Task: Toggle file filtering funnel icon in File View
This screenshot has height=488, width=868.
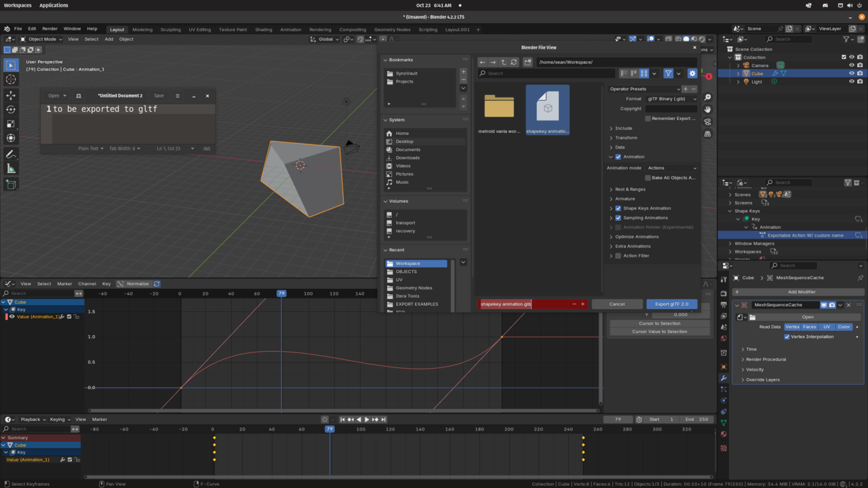Action: tap(669, 73)
